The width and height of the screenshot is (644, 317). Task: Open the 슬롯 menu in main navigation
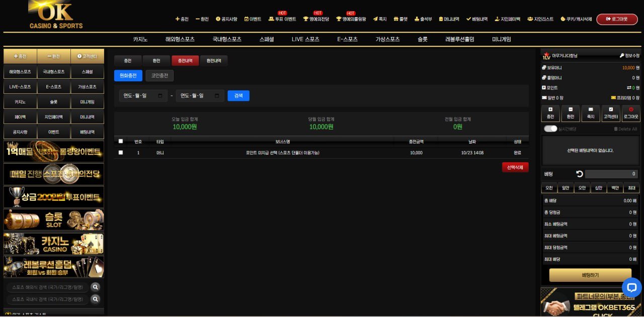(422, 39)
